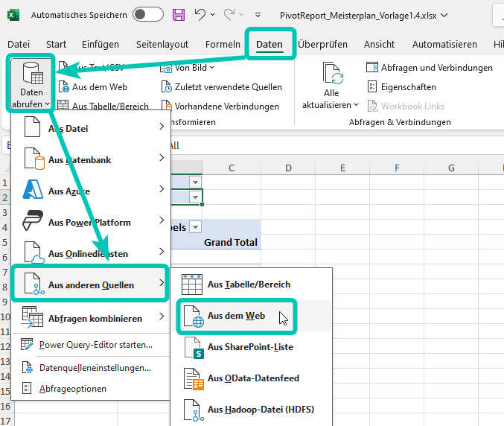Select column E header

click(342, 168)
